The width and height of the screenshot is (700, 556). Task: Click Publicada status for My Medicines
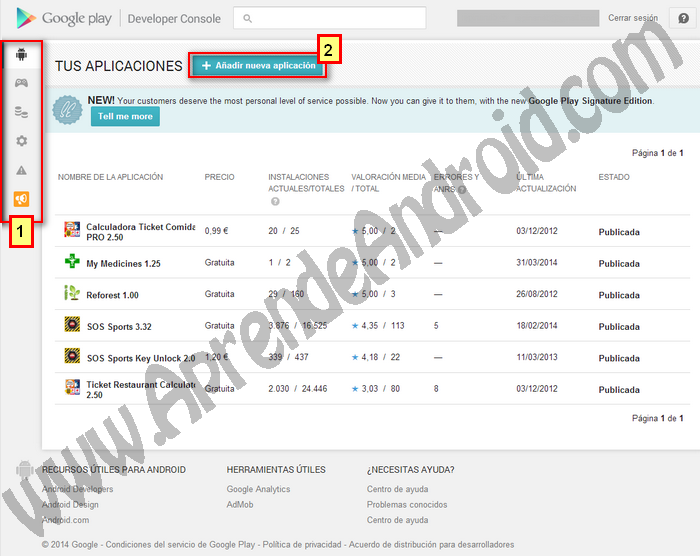point(619,263)
